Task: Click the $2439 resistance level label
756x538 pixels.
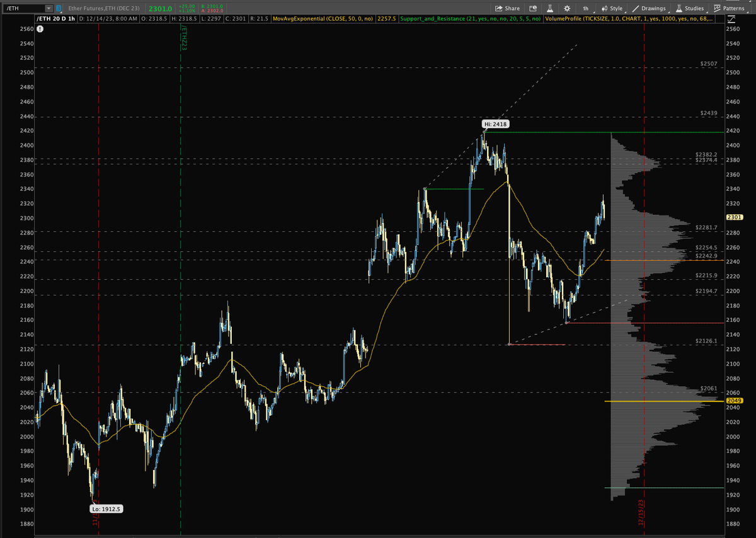Action: [709, 113]
